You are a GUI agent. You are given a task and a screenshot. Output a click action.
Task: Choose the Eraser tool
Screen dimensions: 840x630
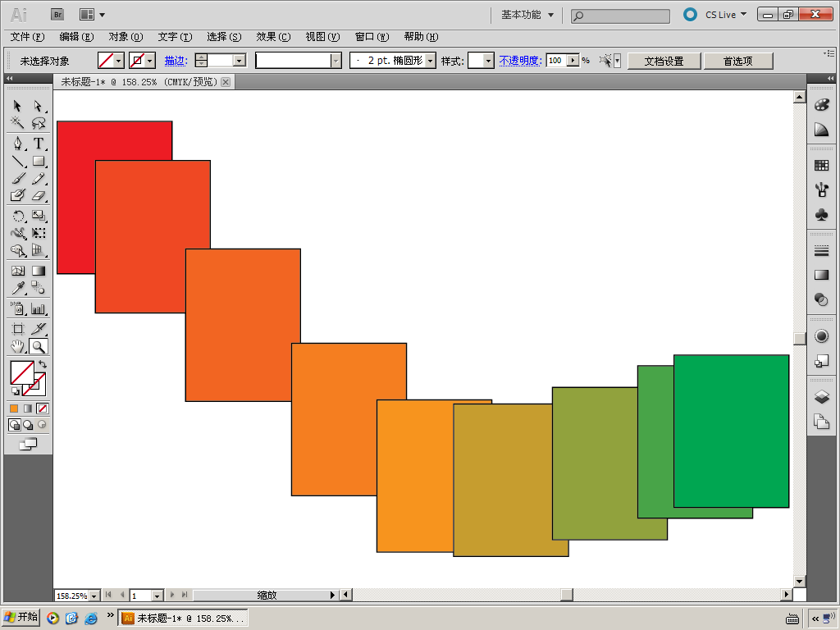click(x=38, y=195)
